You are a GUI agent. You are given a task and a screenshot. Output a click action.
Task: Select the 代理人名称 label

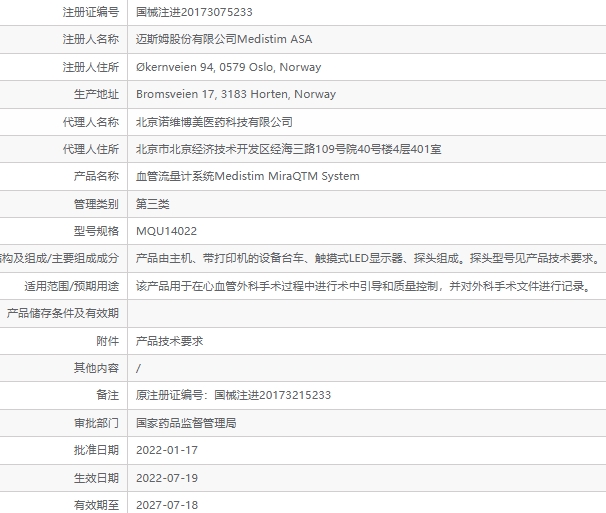click(x=90, y=122)
